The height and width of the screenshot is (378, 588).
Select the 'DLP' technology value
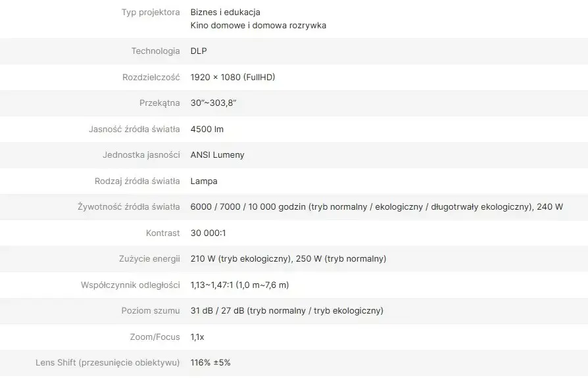[x=198, y=51]
